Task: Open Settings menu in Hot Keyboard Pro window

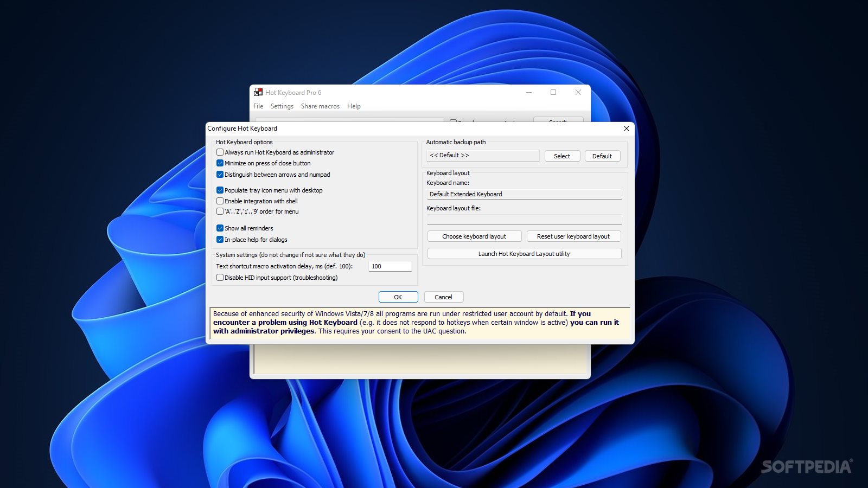Action: point(282,106)
